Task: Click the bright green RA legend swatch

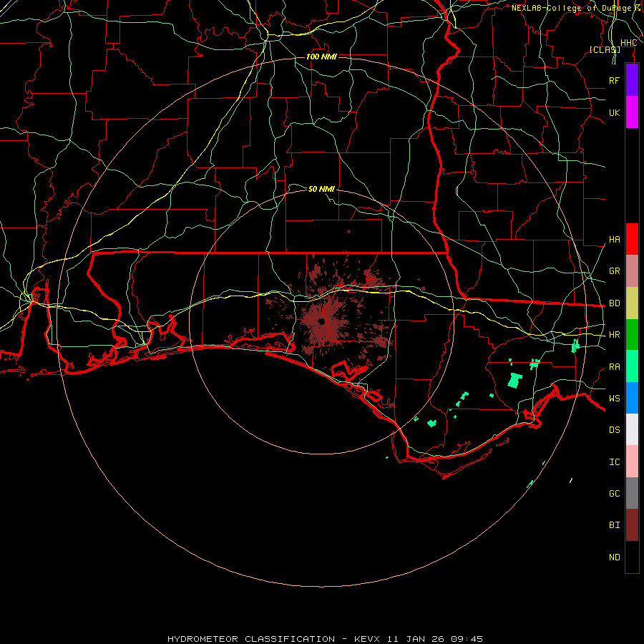Action: (x=632, y=366)
